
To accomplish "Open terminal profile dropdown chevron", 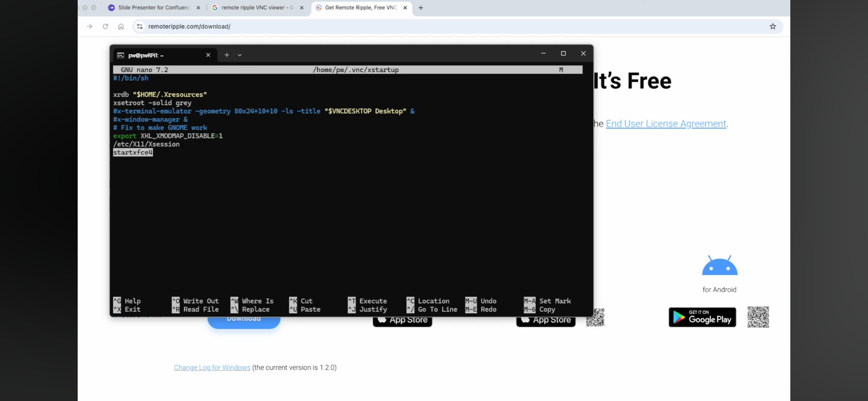I will tap(239, 55).
